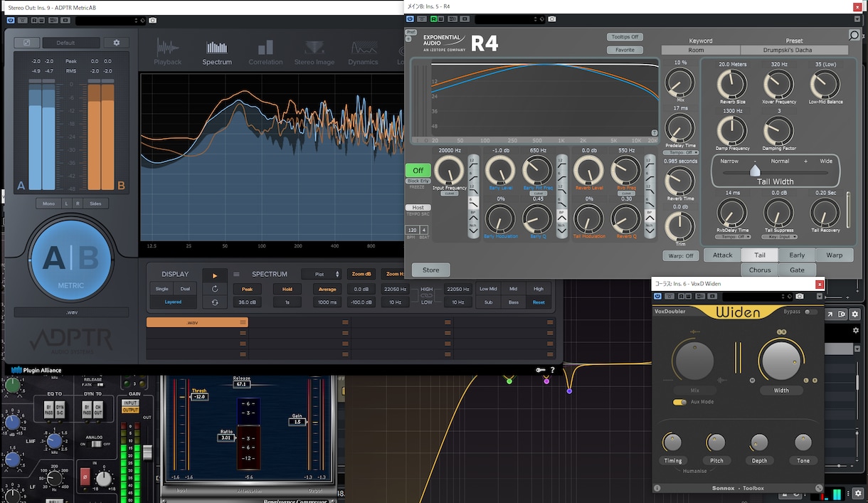Toggle the Tooltips Off button in R4
The image size is (868, 503).
coord(625,37)
